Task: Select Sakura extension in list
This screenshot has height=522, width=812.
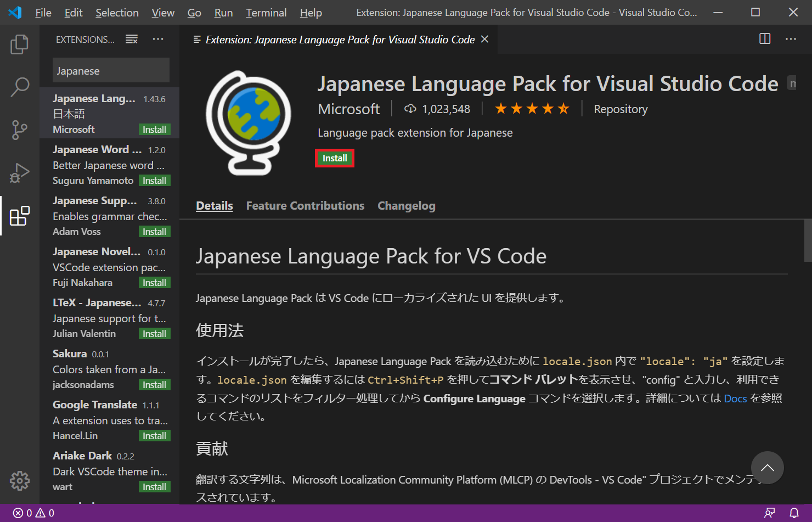Action: pyautogui.click(x=110, y=368)
